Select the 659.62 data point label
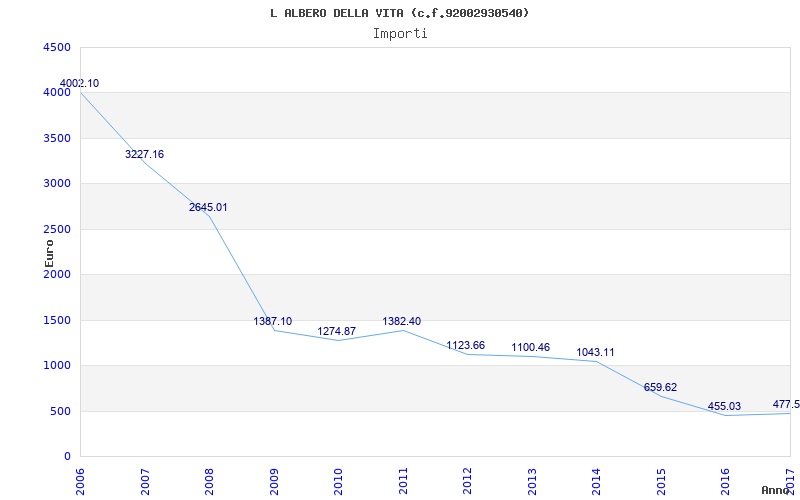This screenshot has width=800, height=500. pos(659,387)
